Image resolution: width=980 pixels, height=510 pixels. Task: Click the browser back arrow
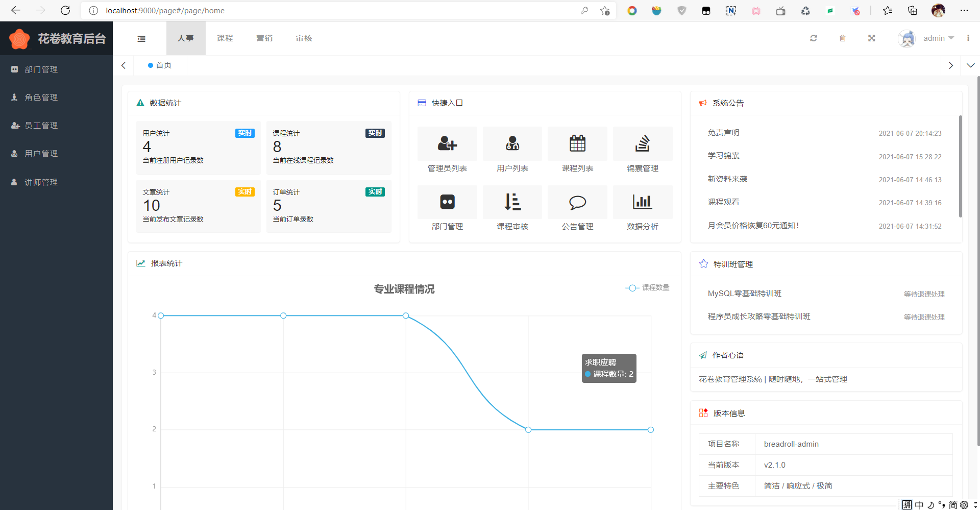tap(16, 10)
